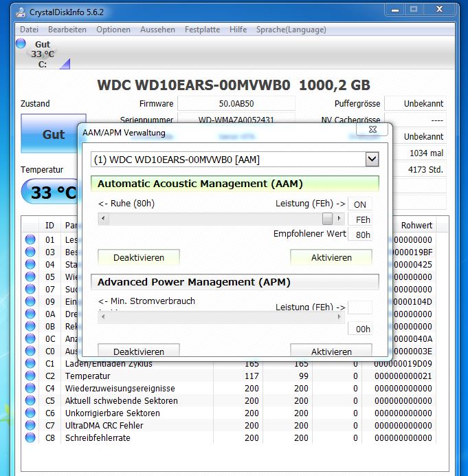Viewport: 468px width, 476px height.
Task: Click the drive title WDC WD10EARS-00MVWB0 1000,2 GB
Action: pyautogui.click(x=234, y=85)
